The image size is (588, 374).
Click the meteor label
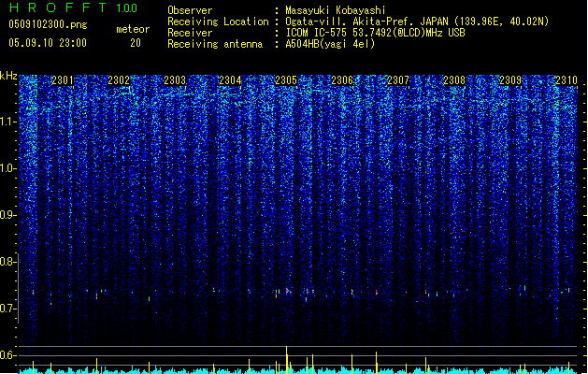(133, 29)
